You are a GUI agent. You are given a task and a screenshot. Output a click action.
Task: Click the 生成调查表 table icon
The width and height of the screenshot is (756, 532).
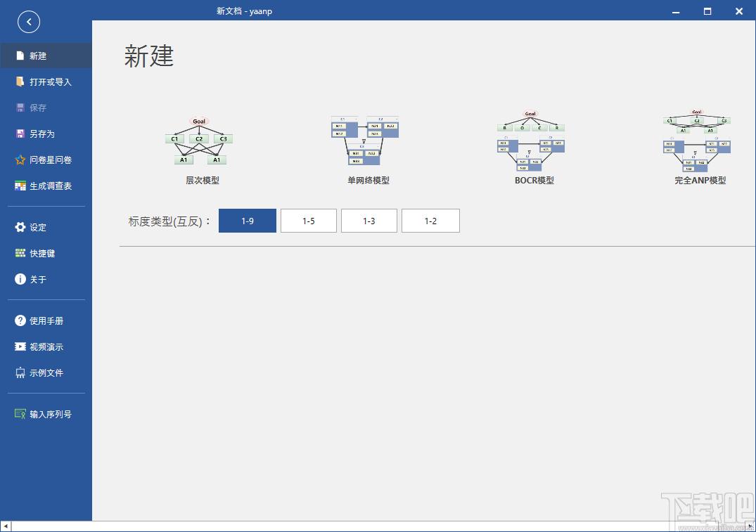[x=20, y=186]
